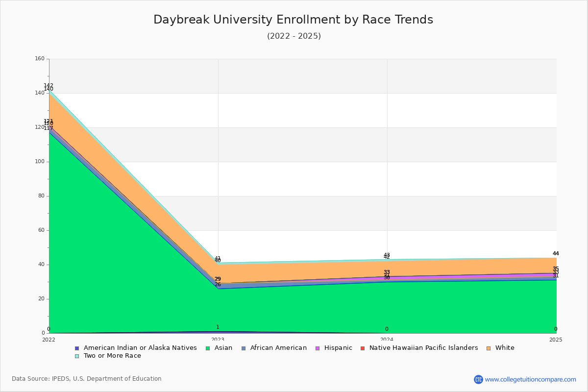Click the 80 y-axis label
Viewport: 588px width, 392px height.
41,196
